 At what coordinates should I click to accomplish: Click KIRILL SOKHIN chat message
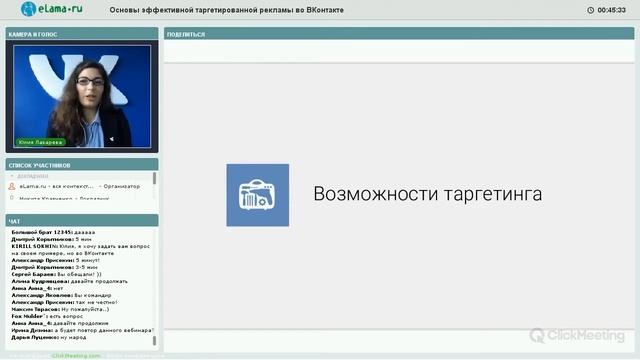click(81, 250)
